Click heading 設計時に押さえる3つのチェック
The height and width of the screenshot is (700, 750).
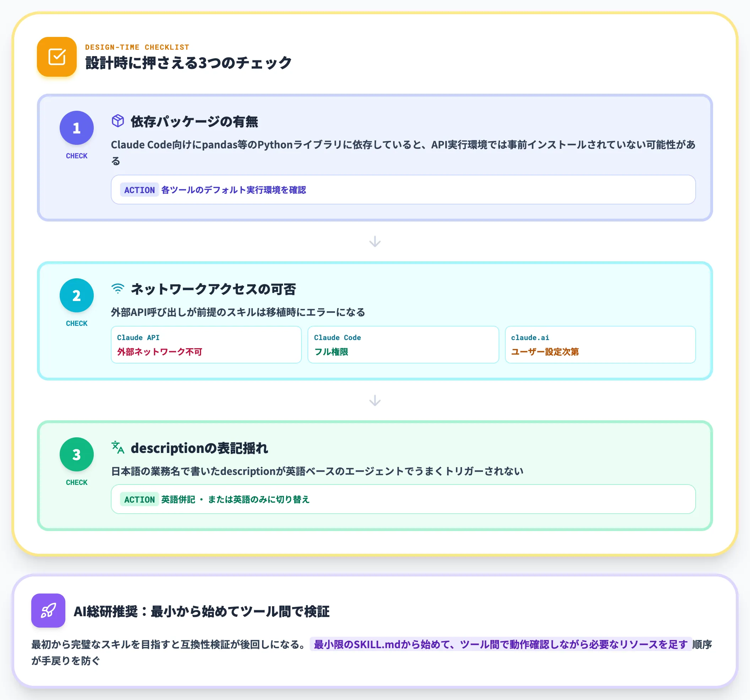tap(188, 62)
